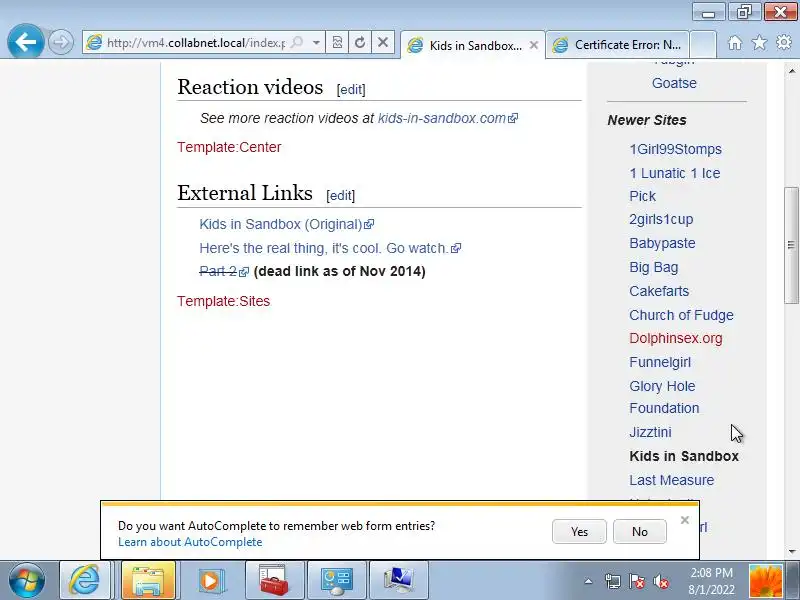
Task: Click Internet Explorer taskbar icon
Action: point(85,580)
